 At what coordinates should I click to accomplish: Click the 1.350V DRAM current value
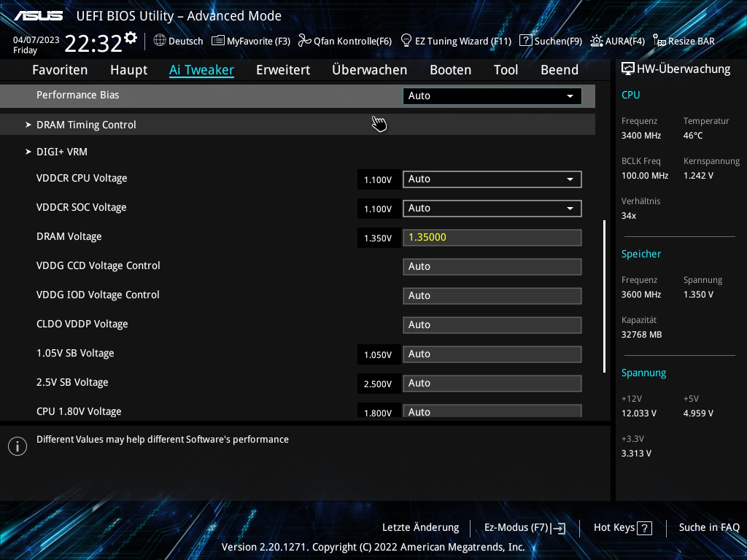378,238
